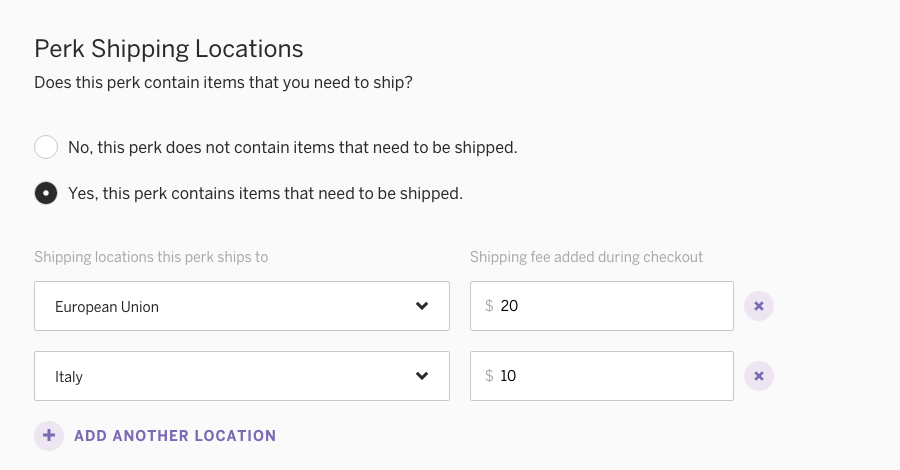Open the Italy location dropdown
Viewport: 900px width, 470px height.
242,376
